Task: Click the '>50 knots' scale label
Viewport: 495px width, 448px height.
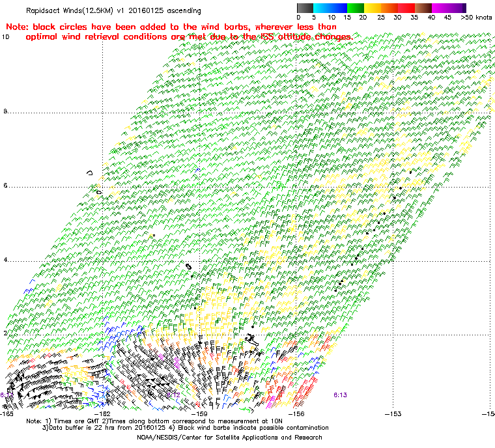Action: pyautogui.click(x=476, y=18)
